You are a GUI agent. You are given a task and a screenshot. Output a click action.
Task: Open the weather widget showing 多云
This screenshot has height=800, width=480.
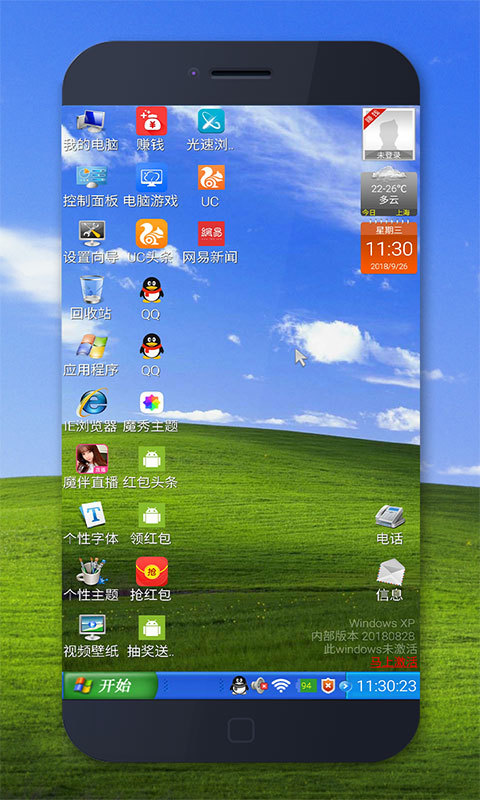pos(389,192)
